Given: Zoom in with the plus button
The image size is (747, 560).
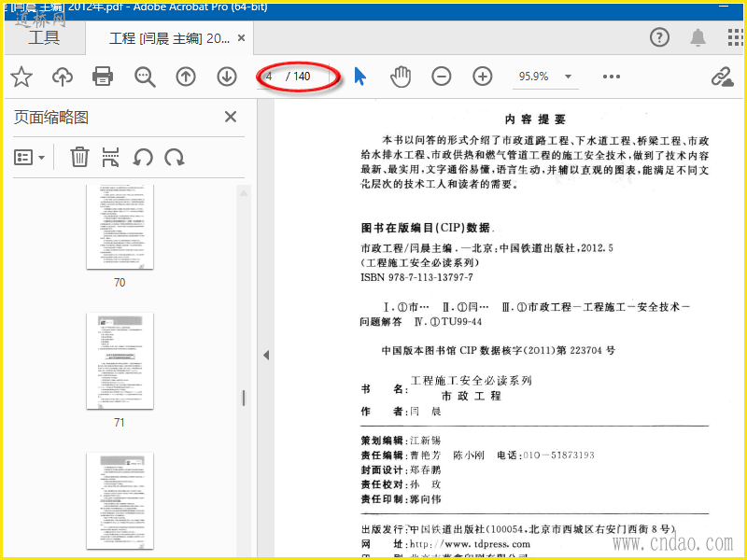Looking at the screenshot, I should pos(482,77).
